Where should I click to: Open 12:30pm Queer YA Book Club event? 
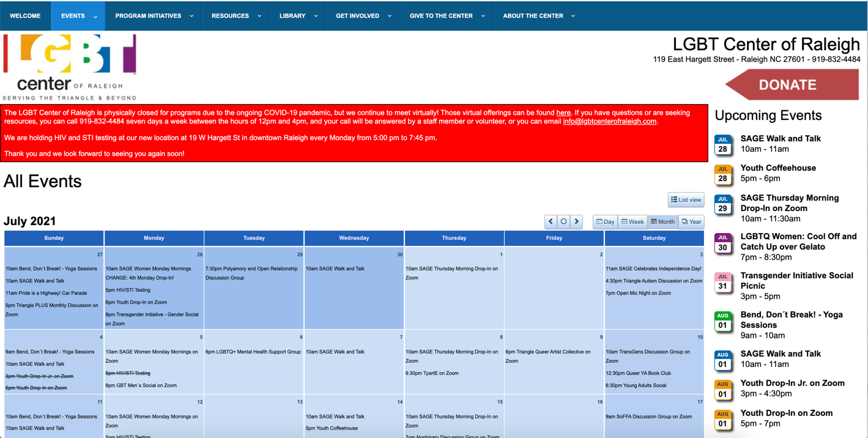(638, 373)
